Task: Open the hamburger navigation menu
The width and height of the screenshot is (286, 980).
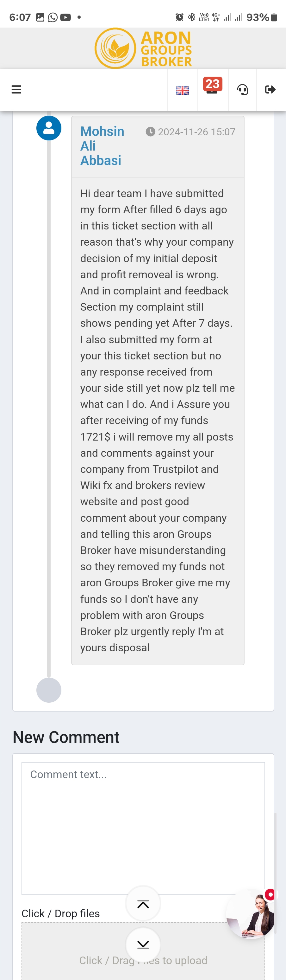Action: coord(16,90)
